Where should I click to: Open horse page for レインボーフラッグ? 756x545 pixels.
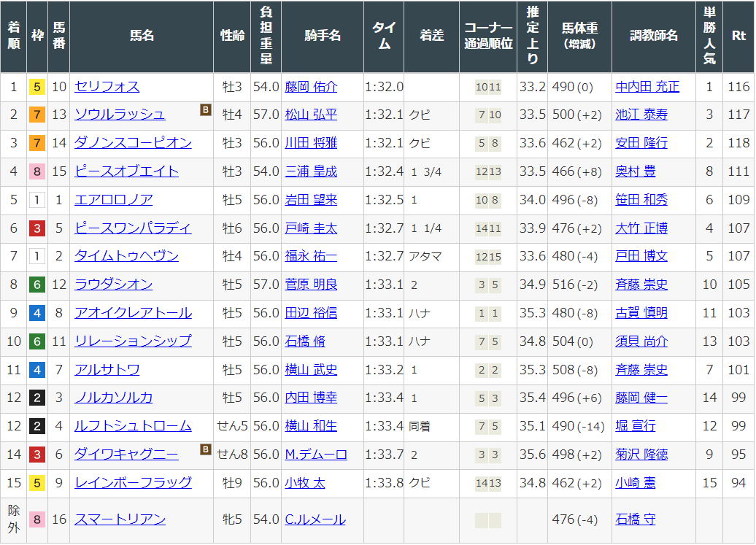tap(133, 482)
